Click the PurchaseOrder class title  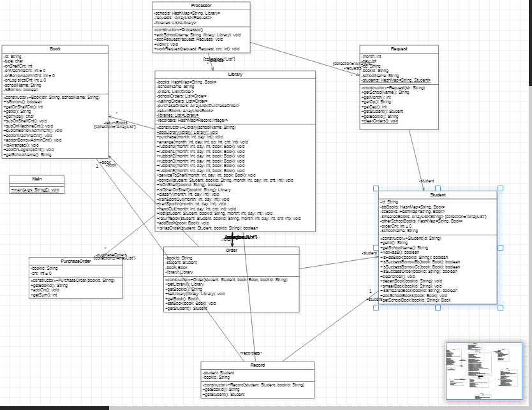pos(75,261)
